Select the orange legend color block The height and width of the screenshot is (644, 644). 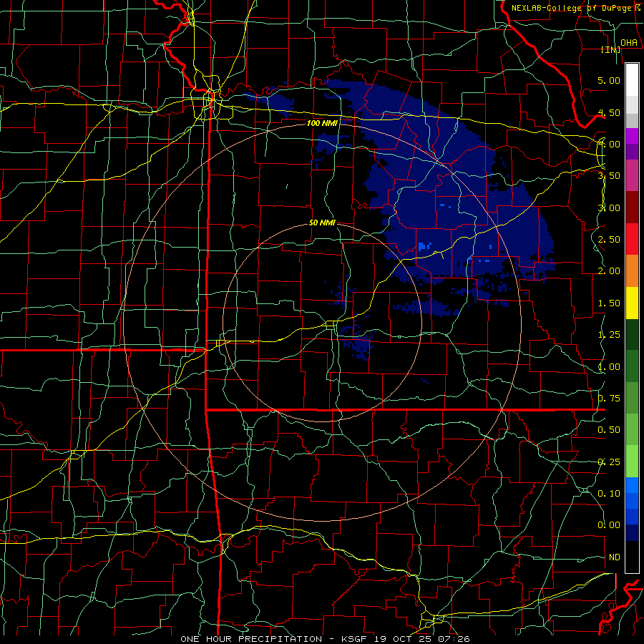pos(632,271)
